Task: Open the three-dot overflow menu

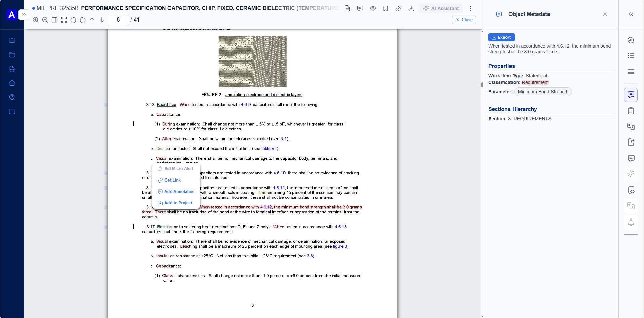Action: (470, 8)
